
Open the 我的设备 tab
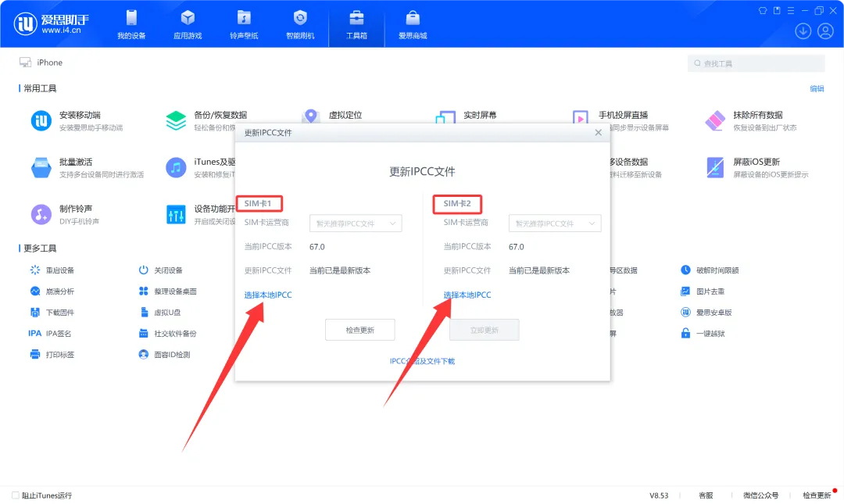click(131, 24)
